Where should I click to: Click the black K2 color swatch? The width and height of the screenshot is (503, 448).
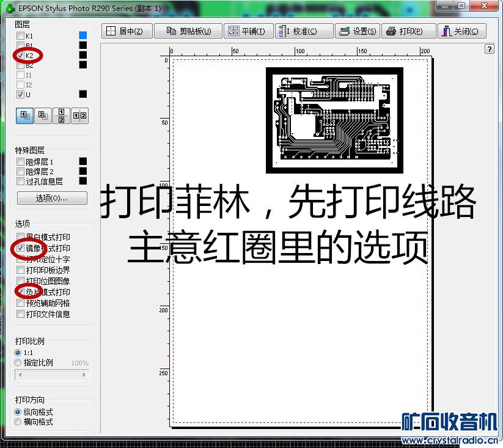tap(83, 55)
